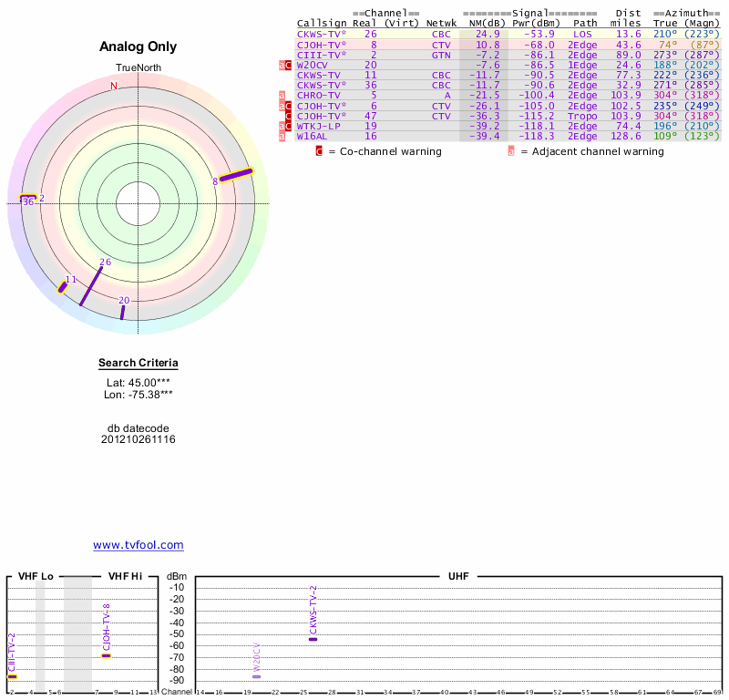
Task: Select the CIII-TV callsign in table
Action: (321, 55)
